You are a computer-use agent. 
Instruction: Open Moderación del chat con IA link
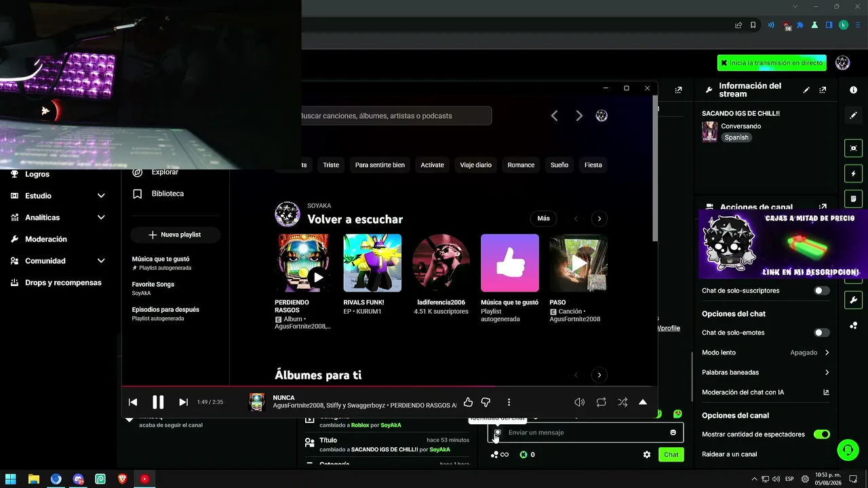(826, 392)
